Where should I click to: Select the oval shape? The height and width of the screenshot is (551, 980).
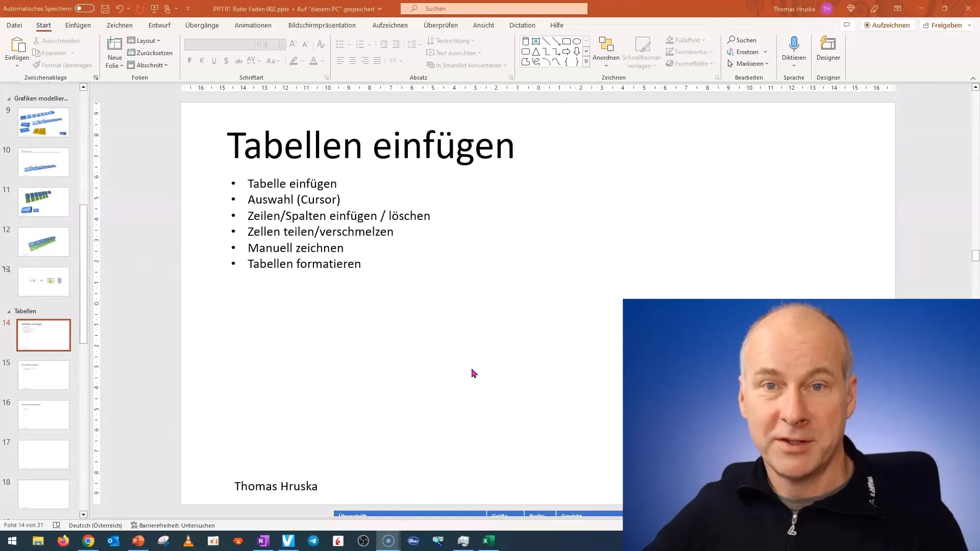[577, 41]
